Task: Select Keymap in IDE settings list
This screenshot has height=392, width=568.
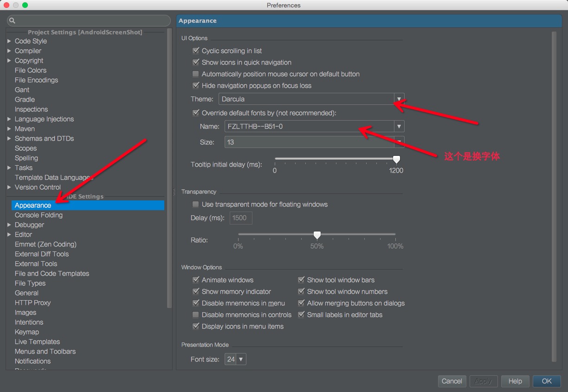Action: [27, 332]
